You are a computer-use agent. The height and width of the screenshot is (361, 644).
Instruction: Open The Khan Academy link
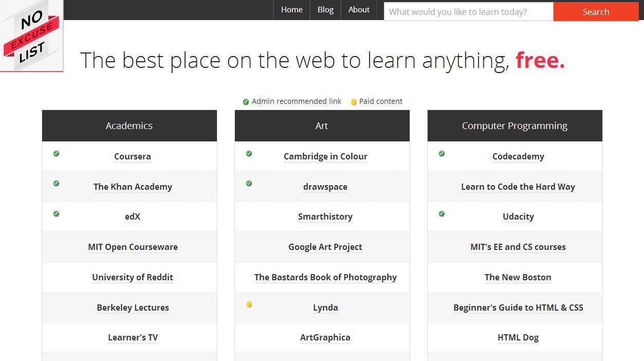pos(133,187)
